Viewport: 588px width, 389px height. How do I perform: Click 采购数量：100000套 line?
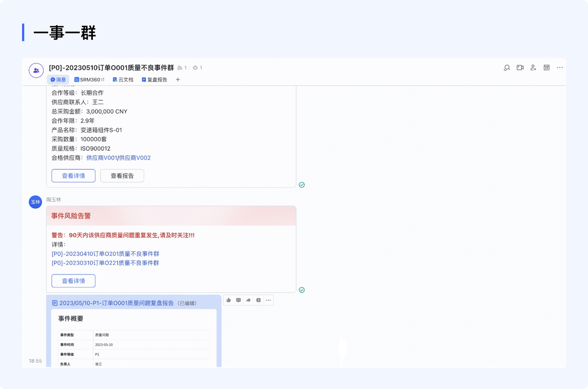[x=79, y=139]
